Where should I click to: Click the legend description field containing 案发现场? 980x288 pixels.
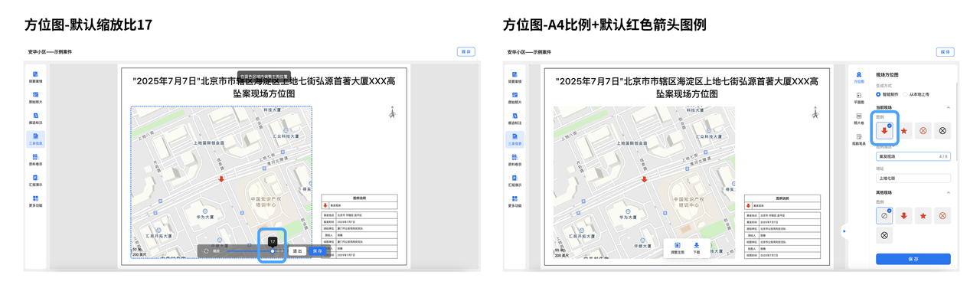[913, 156]
